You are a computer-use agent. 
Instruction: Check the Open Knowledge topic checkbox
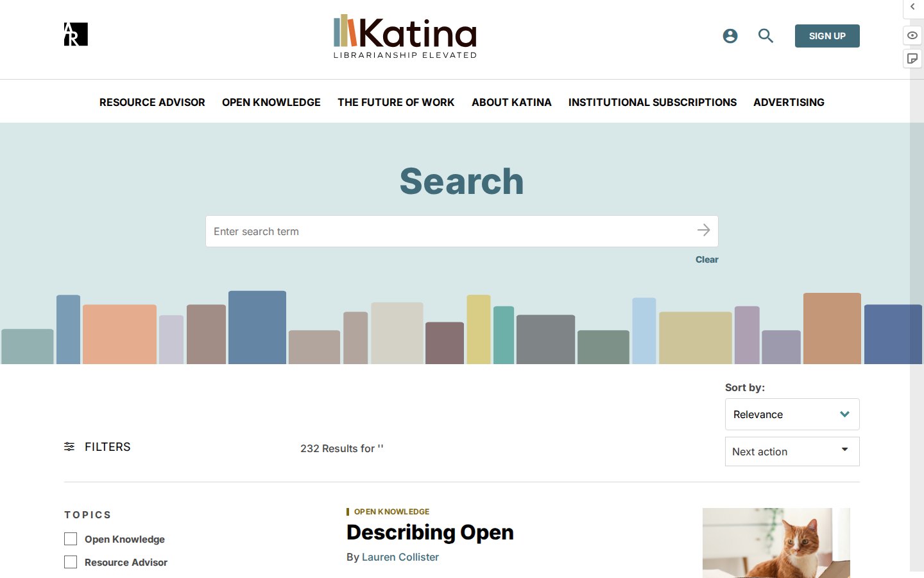point(71,539)
